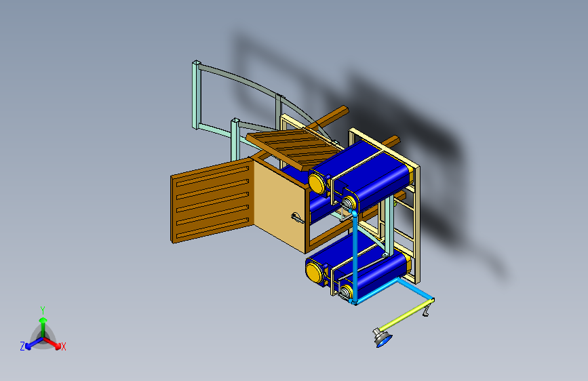Pick the grey hook hanging below the pipe elbow
The height and width of the screenshot is (381, 588).
427,311
